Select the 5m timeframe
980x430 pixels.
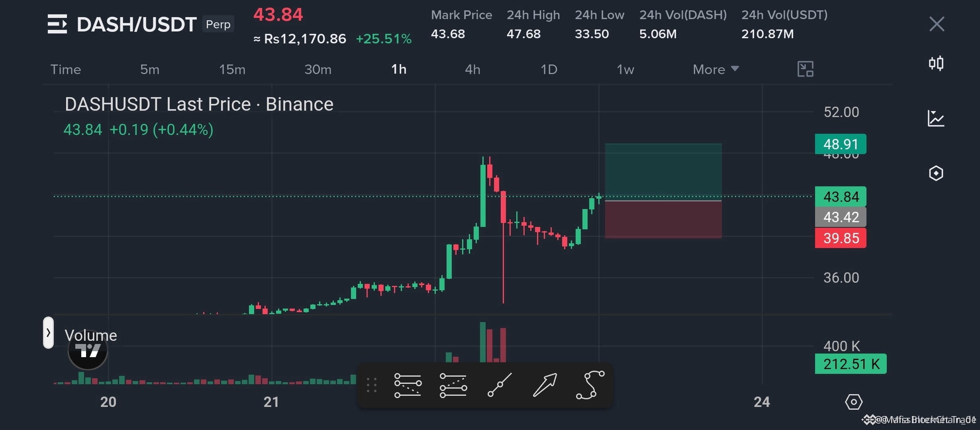[x=150, y=70]
